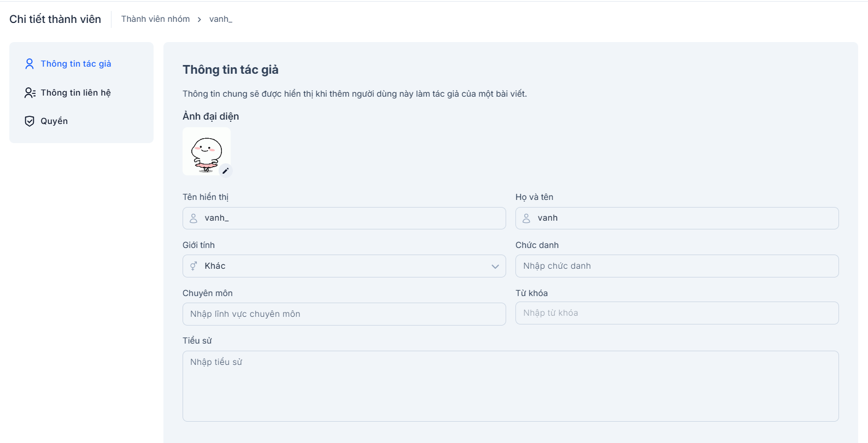This screenshot has width=868, height=443.
Task: Focus the Chức danh input field
Action: [677, 266]
